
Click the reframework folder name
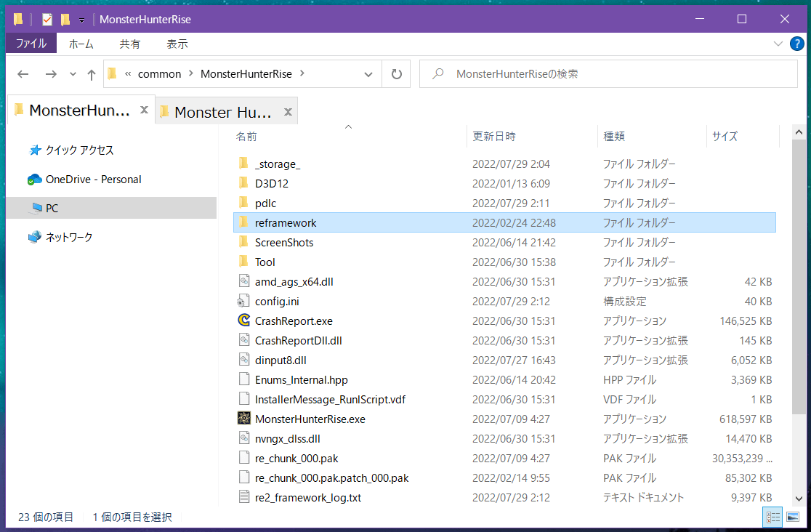[x=286, y=223]
